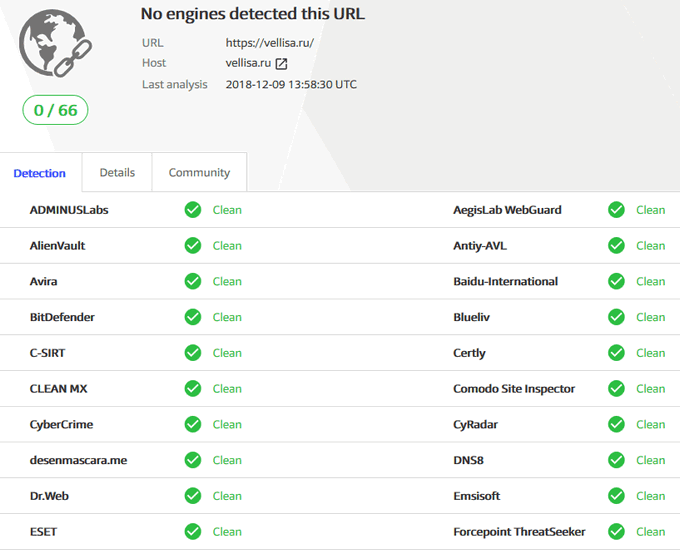
Task: Click the ADMINUSLabs engine name
Action: pyautogui.click(x=69, y=210)
